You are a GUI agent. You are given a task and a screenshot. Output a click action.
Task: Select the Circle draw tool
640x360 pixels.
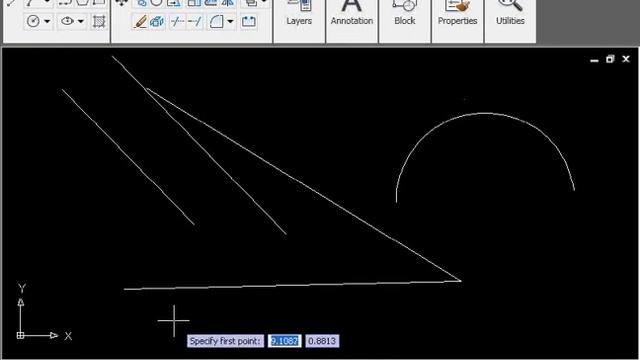click(33, 21)
